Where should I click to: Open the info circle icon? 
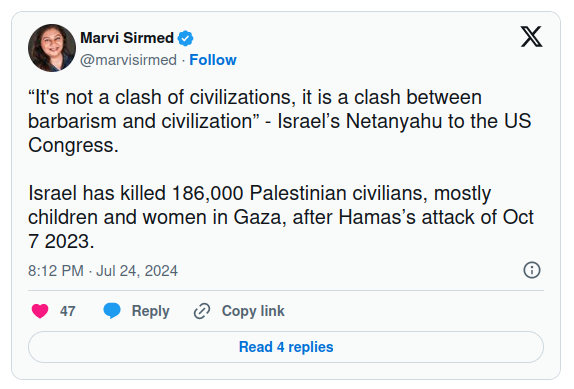pos(532,270)
